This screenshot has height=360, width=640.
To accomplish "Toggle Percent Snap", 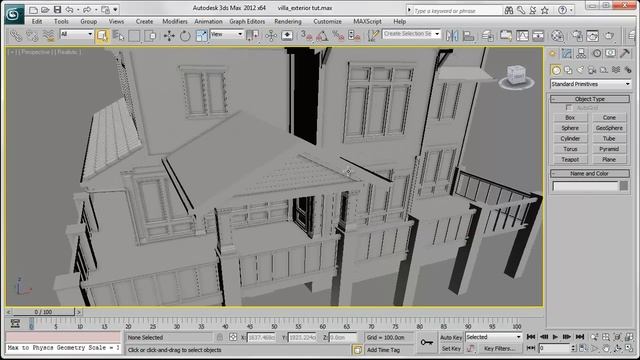I will point(338,36).
